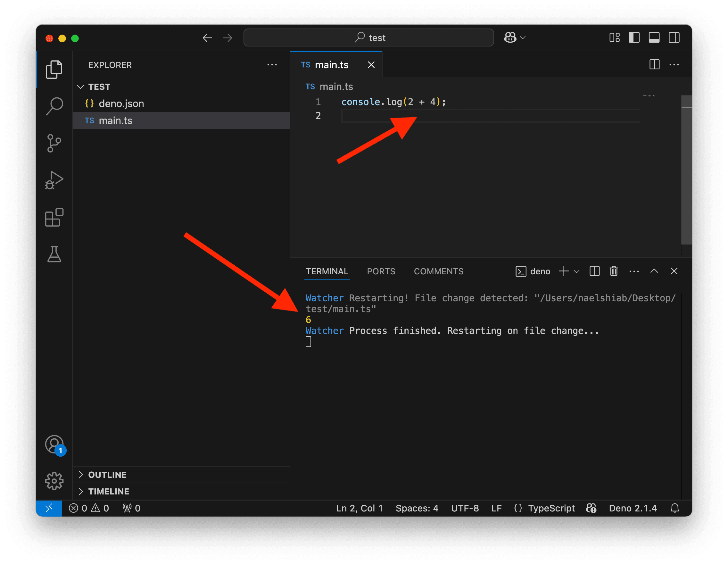Click the terminal path link /Users/naelshiab/Desktop/

pyautogui.click(x=608, y=298)
